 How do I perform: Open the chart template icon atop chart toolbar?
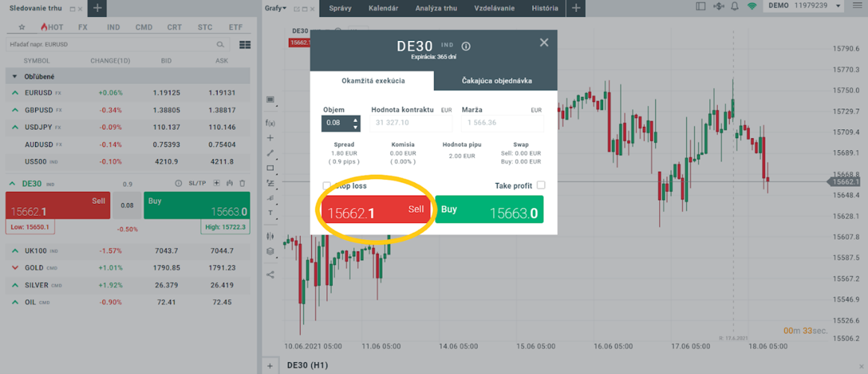coord(270,99)
